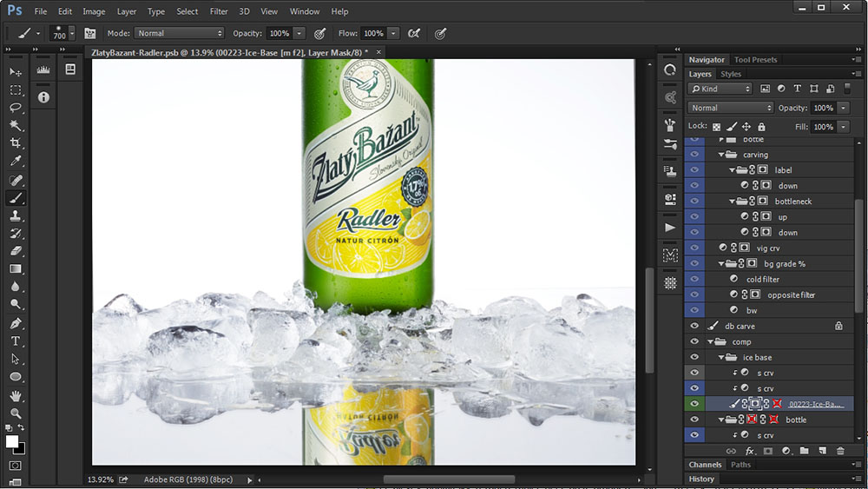Image resolution: width=868 pixels, height=489 pixels.
Task: Toggle Lock all padlock icon
Action: (761, 127)
